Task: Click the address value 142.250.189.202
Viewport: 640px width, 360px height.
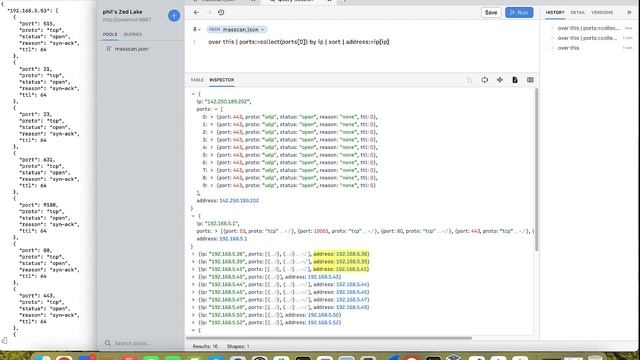Action: pos(239,200)
